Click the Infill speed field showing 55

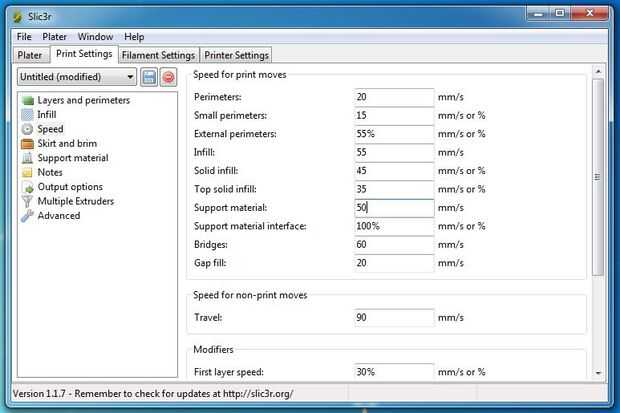point(394,152)
